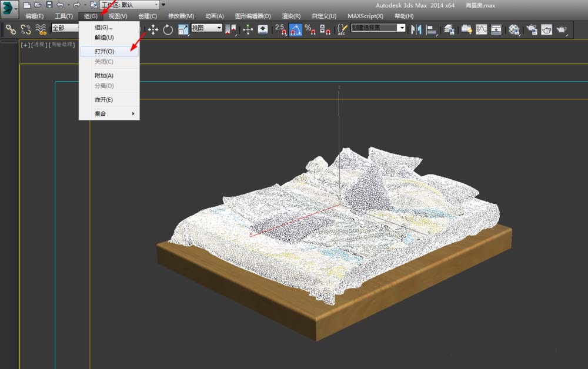The width and height of the screenshot is (588, 369).
Task: Open the reference coordinate system 视图 dropdown
Action: pos(206,28)
